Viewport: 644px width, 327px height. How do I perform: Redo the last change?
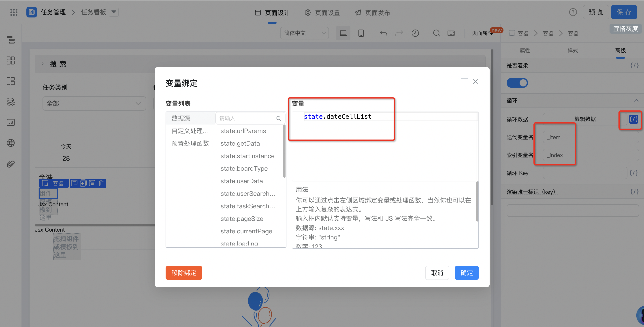(399, 33)
